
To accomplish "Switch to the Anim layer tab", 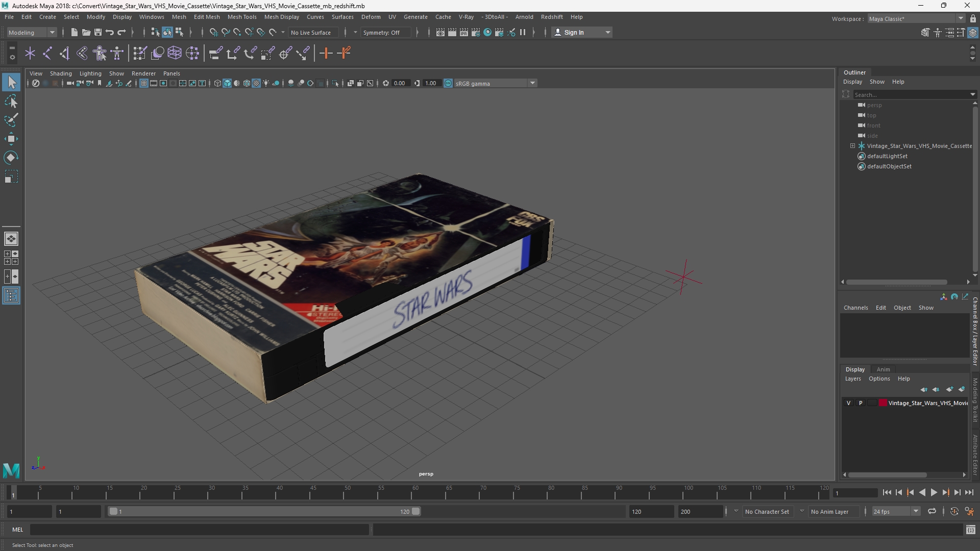I will (x=883, y=369).
